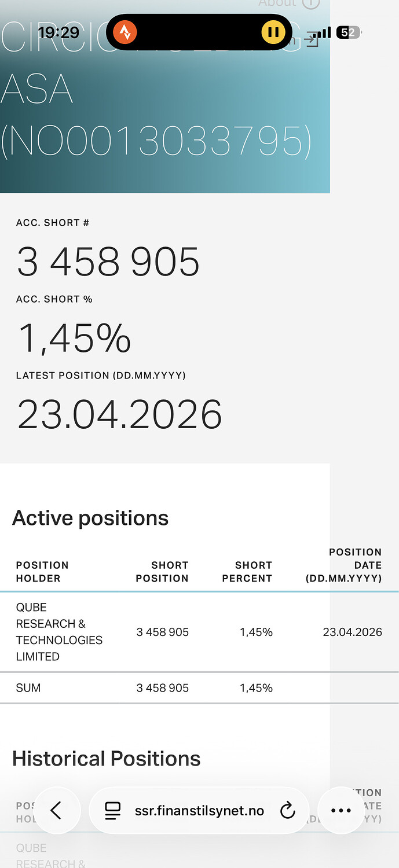
Task: Open page settings icon left of the URL
Action: coord(113,811)
